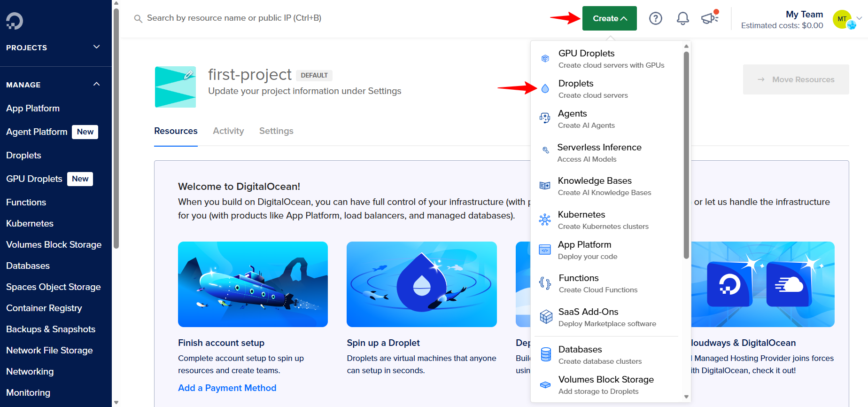This screenshot has height=407, width=868.
Task: Open Droplets in the sidebar
Action: [x=23, y=155]
